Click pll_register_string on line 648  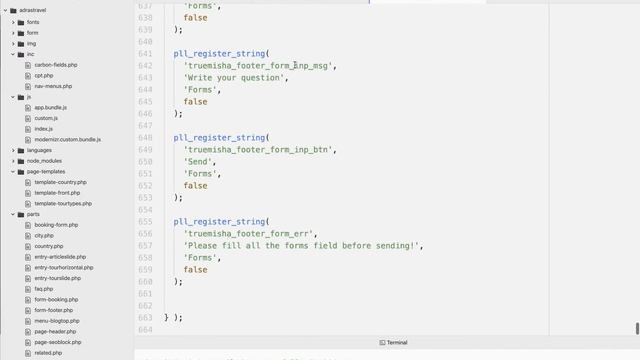point(219,138)
